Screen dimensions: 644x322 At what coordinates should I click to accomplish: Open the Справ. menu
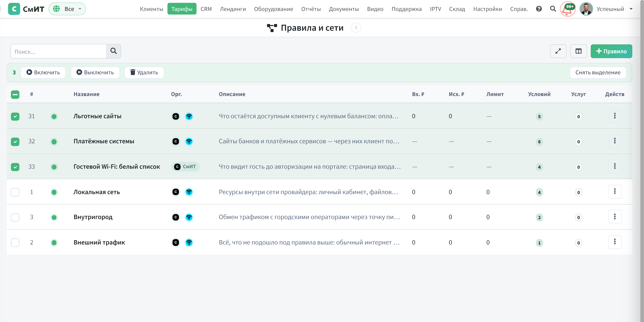coord(519,9)
